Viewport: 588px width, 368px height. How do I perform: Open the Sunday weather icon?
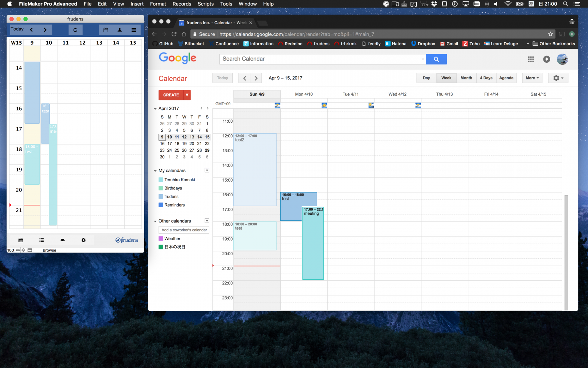[277, 105]
